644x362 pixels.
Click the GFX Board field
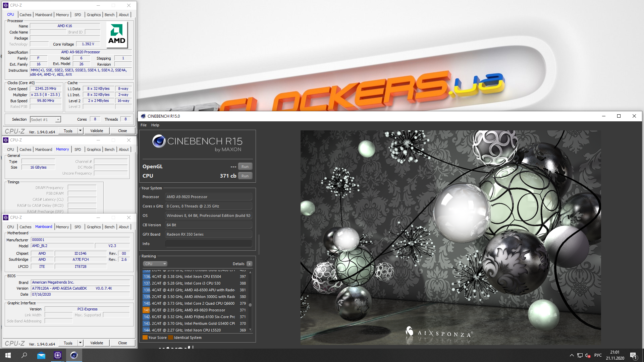pyautogui.click(x=208, y=234)
